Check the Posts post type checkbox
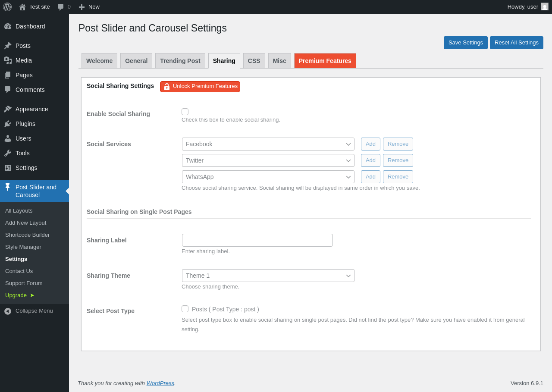The height and width of the screenshot is (392, 552). tap(185, 309)
